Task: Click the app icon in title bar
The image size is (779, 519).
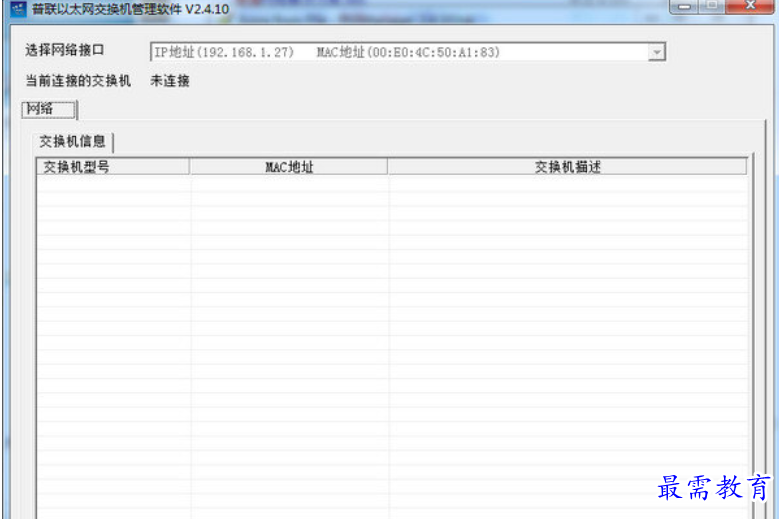Action: (x=18, y=8)
